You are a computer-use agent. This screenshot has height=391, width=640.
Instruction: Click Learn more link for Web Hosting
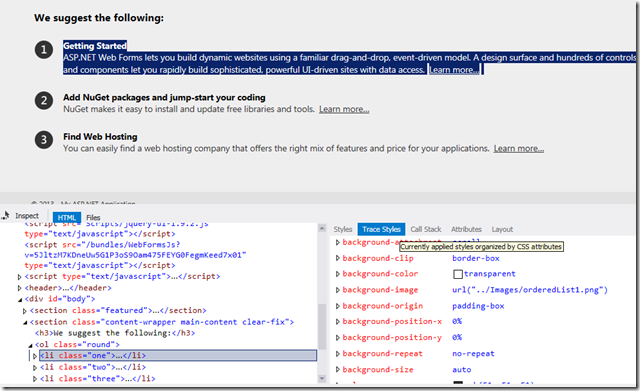point(518,149)
